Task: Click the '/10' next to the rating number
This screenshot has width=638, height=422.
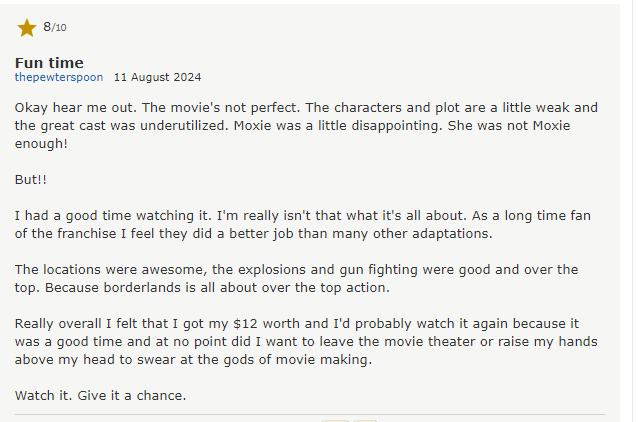Action: tap(59, 28)
